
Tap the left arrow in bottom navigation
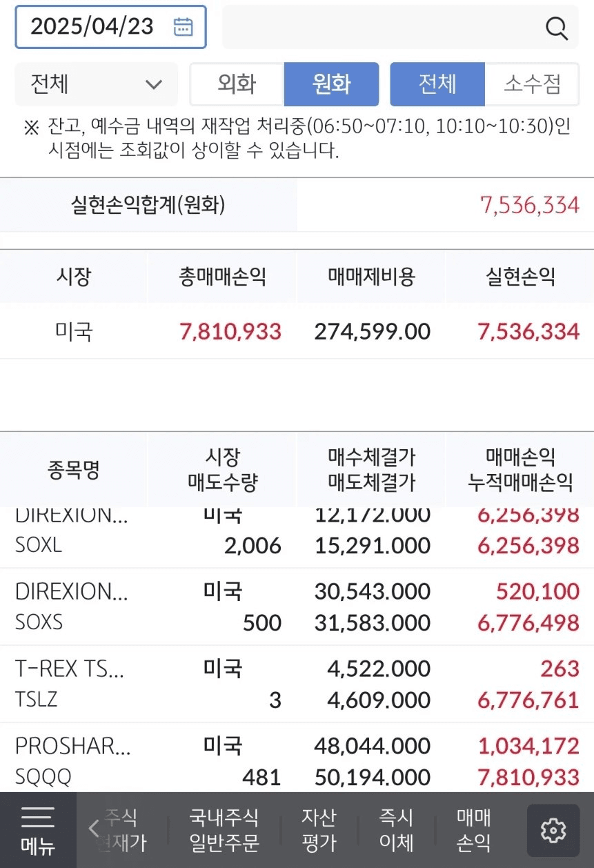tap(95, 829)
